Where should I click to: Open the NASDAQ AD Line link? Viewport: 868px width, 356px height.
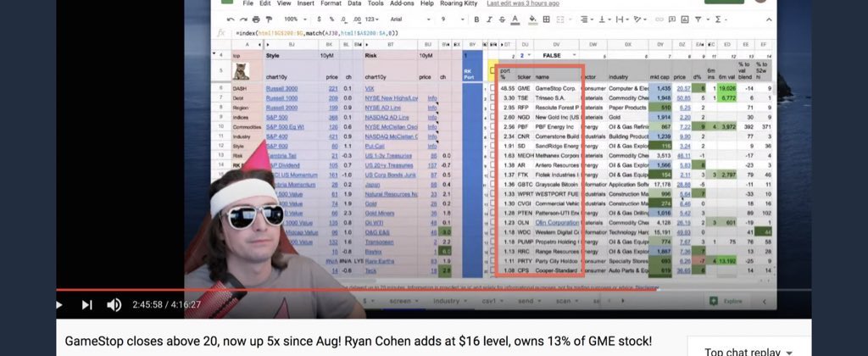[x=387, y=117]
